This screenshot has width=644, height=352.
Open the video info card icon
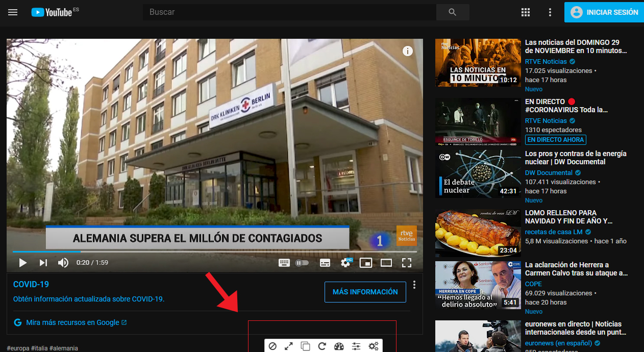point(407,51)
